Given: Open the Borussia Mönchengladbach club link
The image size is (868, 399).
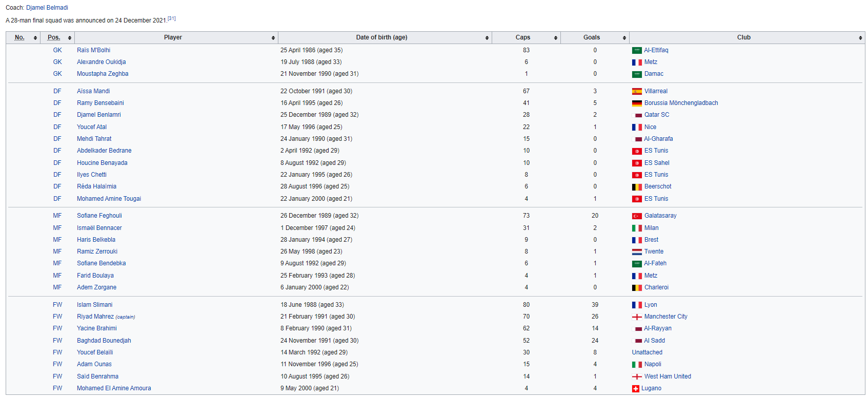Looking at the screenshot, I should tap(681, 103).
